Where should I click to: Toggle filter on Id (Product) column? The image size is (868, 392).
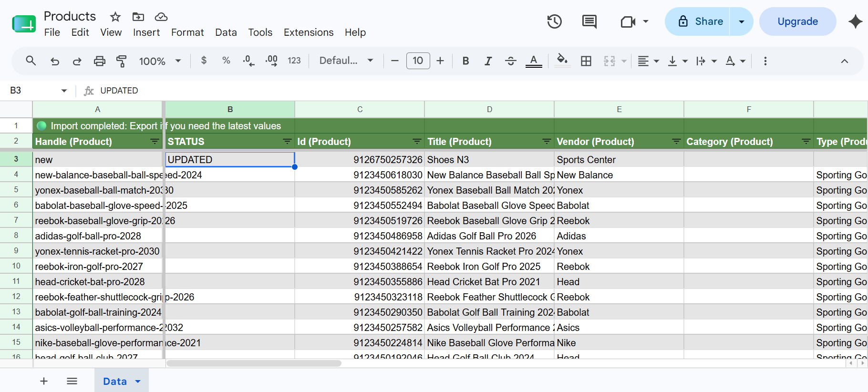click(x=417, y=142)
